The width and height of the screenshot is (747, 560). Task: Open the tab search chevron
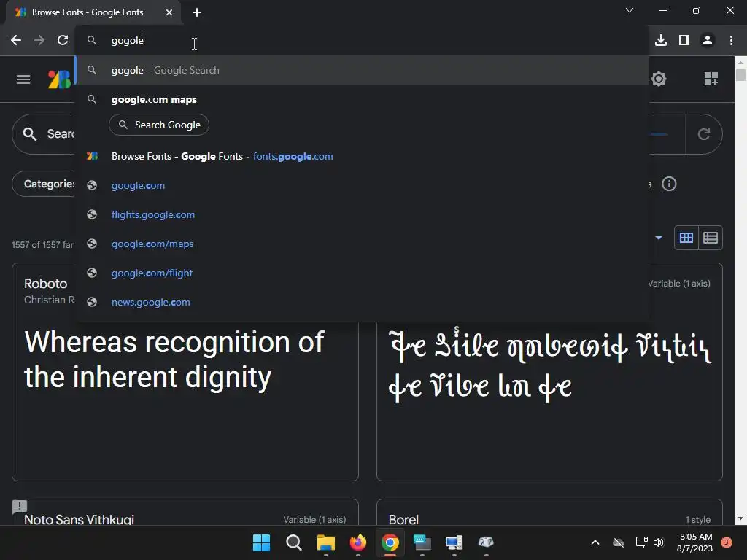[630, 10]
